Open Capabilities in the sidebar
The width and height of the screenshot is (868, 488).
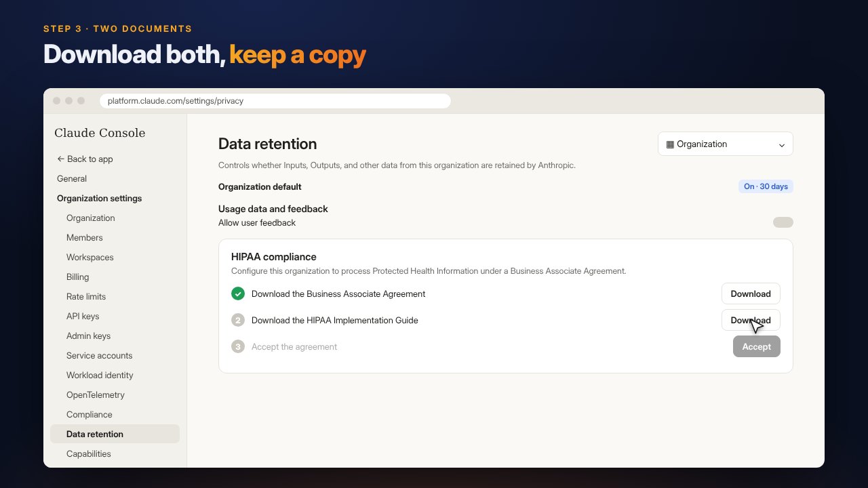[89, 453]
